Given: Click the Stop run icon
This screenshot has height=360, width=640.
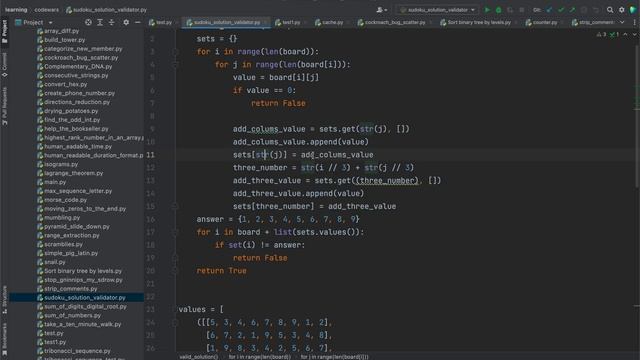Looking at the screenshot, I should pos(521,10).
